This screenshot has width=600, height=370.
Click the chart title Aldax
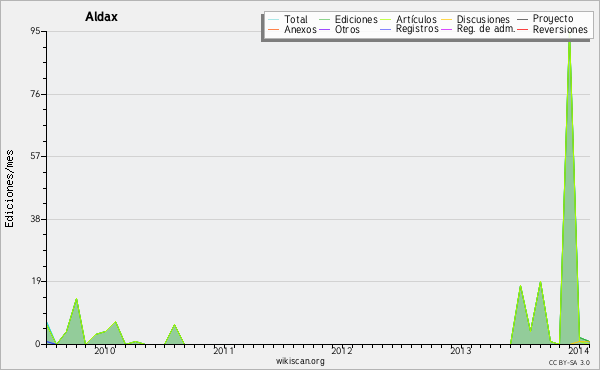[101, 17]
